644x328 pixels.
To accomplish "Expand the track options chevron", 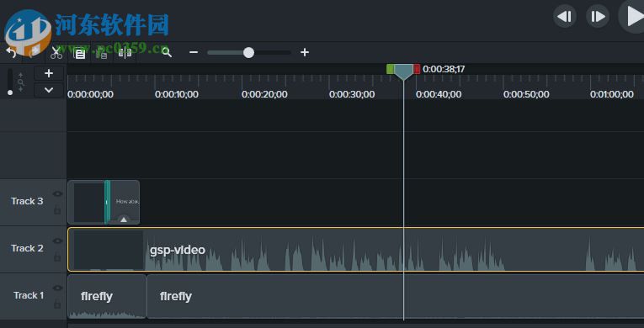I will click(49, 90).
